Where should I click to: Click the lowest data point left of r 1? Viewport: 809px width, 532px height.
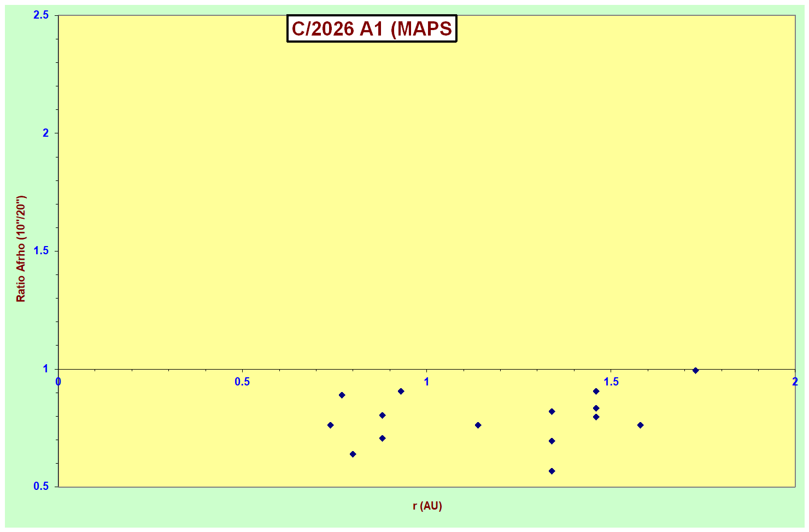pos(353,454)
